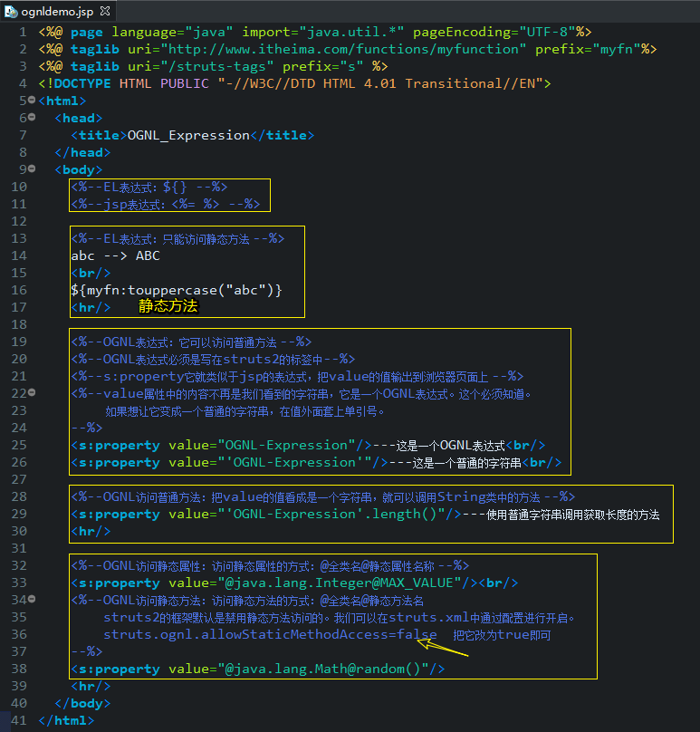Click line number 41 in the gutter
Image resolution: width=700 pixels, height=732 pixels.
(x=19, y=720)
